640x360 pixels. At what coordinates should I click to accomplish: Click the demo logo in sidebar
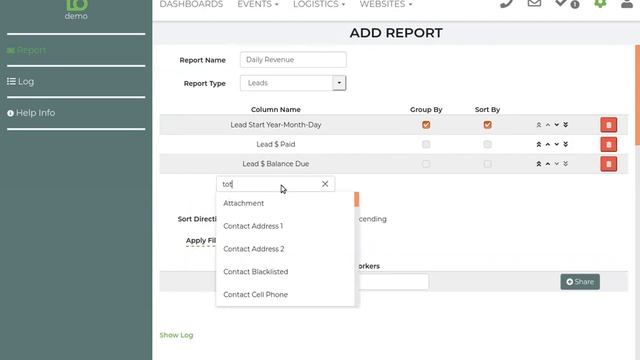point(76,9)
